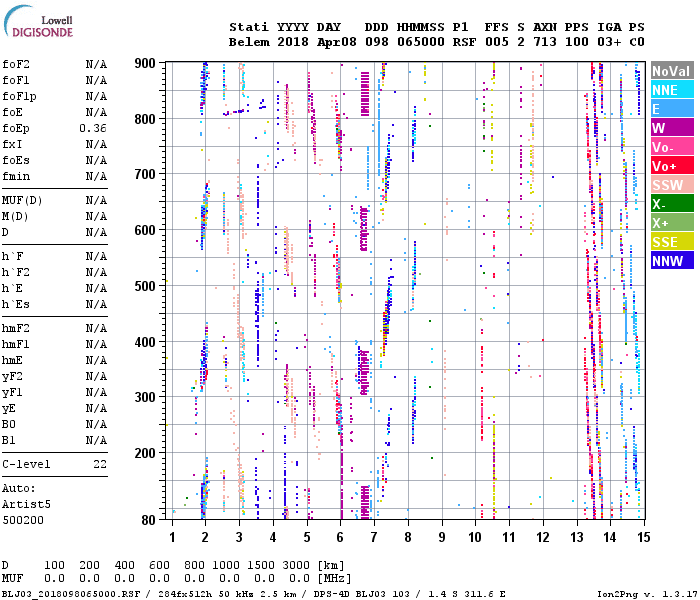Click the hmF1 parameter label
Screen dimensions: 700x600
coord(16,345)
